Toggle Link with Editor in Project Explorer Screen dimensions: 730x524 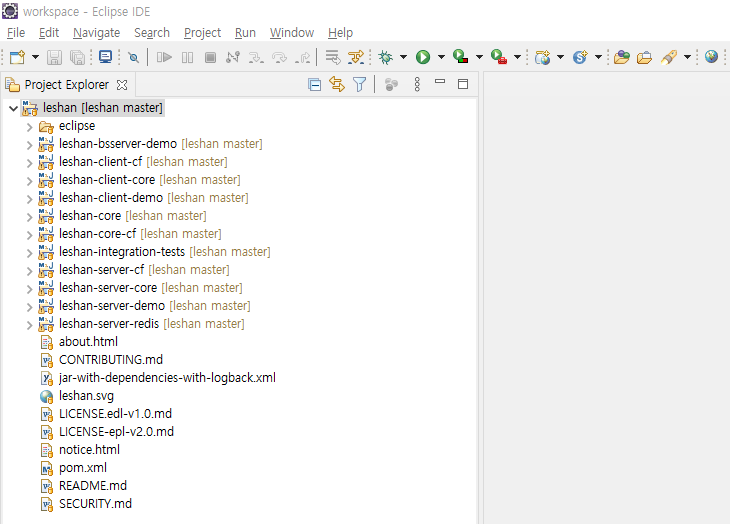click(x=337, y=84)
